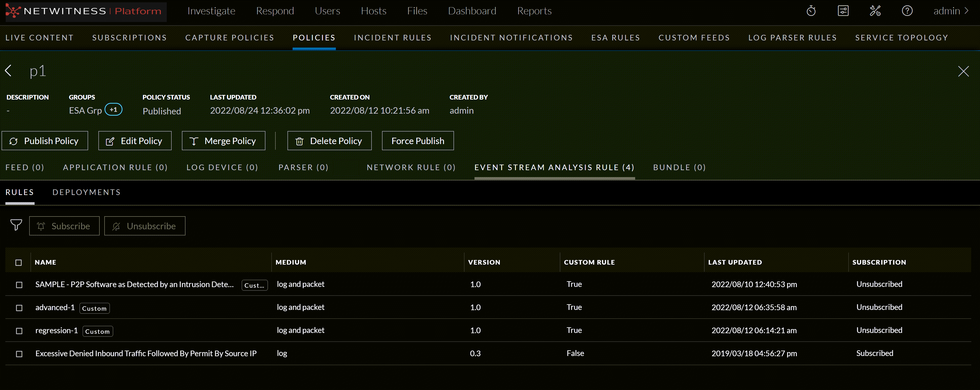Expand the +1 additional groups badge
Image resolution: width=980 pixels, height=390 pixels.
click(113, 110)
